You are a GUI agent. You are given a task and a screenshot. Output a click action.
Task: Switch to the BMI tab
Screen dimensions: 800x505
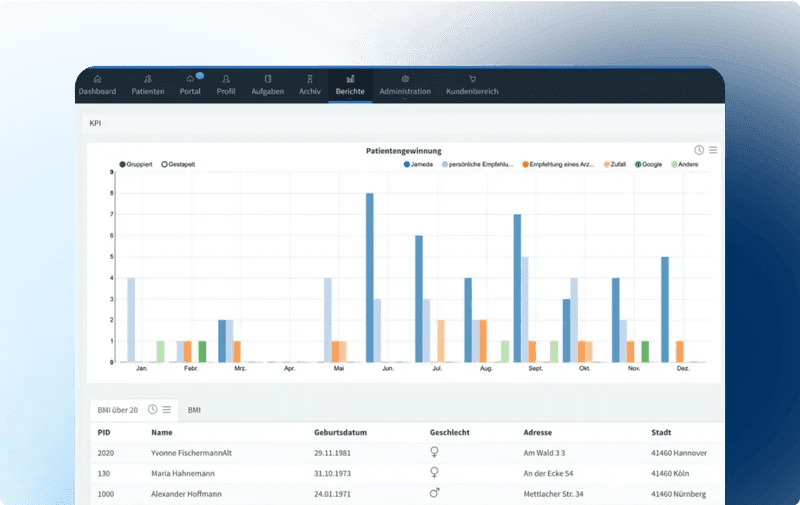pos(194,410)
